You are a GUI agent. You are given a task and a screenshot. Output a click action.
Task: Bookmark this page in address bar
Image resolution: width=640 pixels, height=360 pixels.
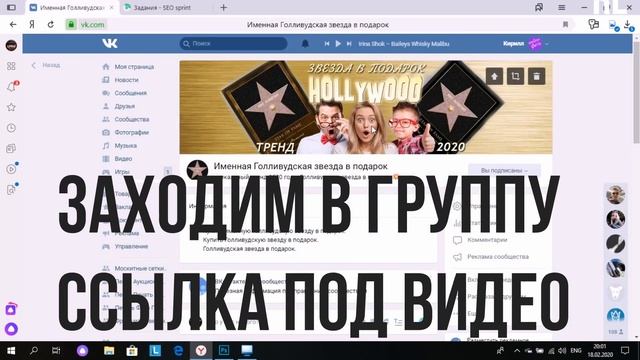[x=565, y=24]
